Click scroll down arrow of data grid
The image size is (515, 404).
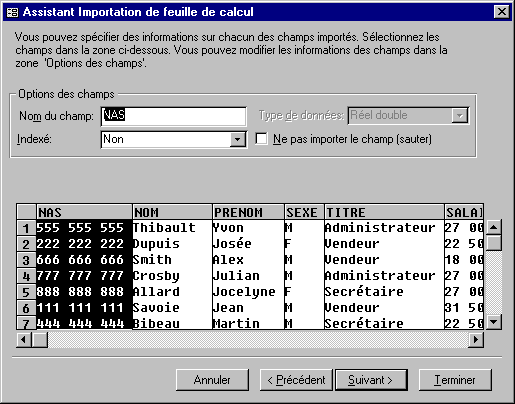pos(494,322)
